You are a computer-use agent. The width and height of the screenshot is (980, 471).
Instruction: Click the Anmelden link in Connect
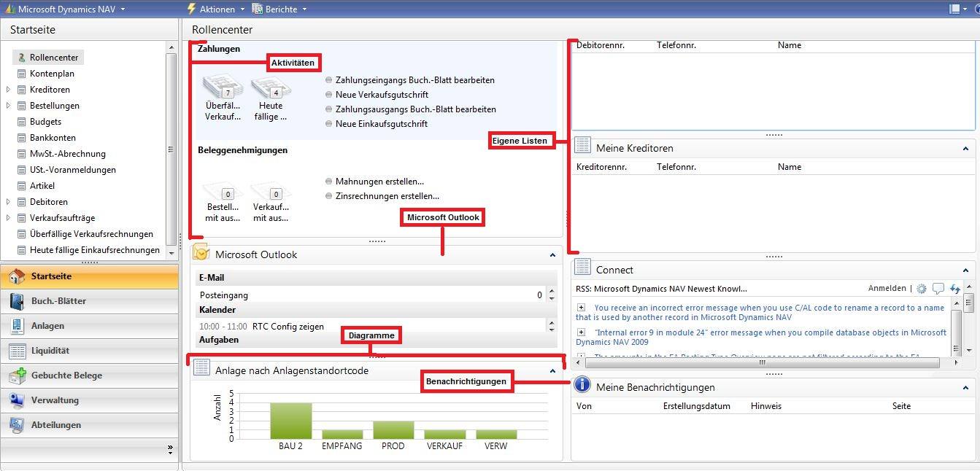[887, 289]
